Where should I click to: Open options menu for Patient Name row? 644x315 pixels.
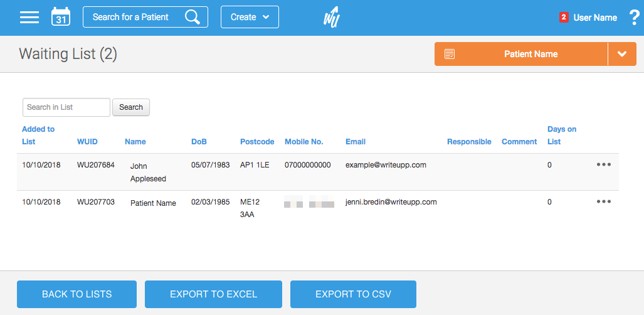(x=603, y=202)
